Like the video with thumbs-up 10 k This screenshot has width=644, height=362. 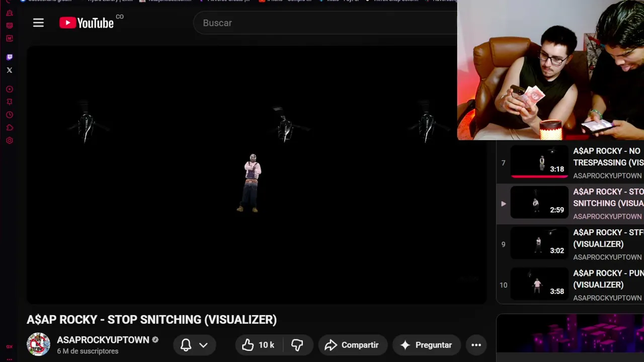tap(259, 345)
